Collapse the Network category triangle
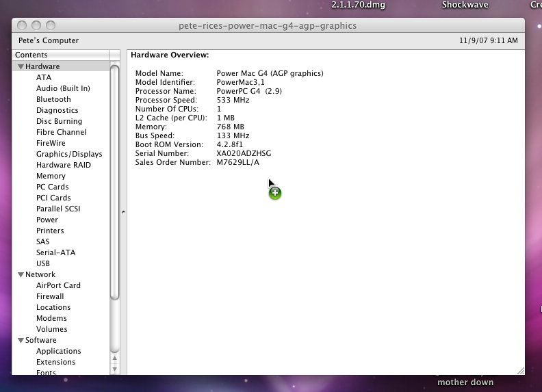 point(21,274)
